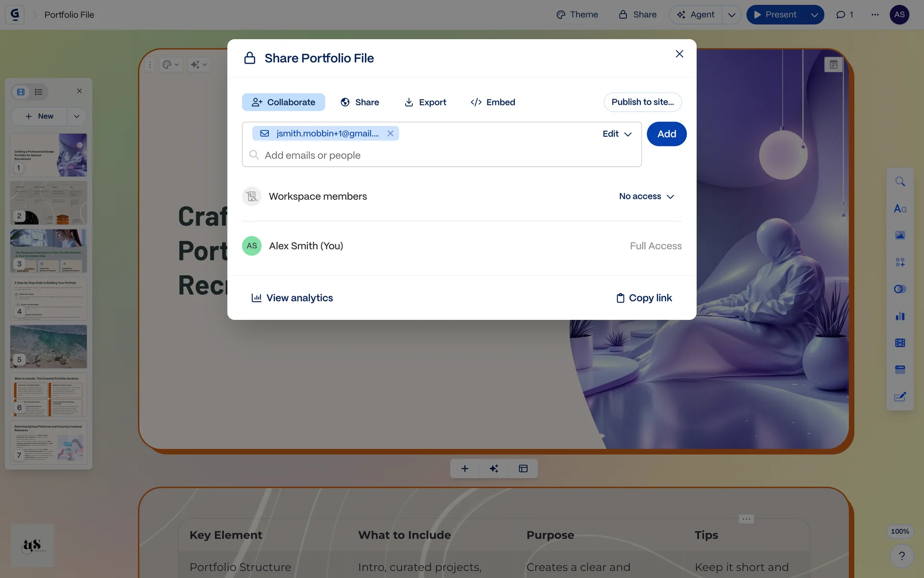
Task: Open text styles Aa icon in sidebar
Action: (900, 209)
